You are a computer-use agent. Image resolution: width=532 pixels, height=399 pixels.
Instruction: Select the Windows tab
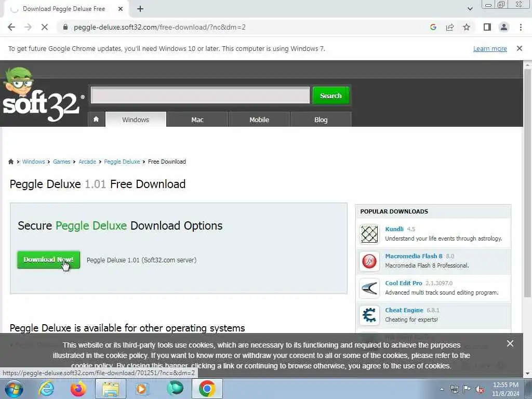[136, 119]
